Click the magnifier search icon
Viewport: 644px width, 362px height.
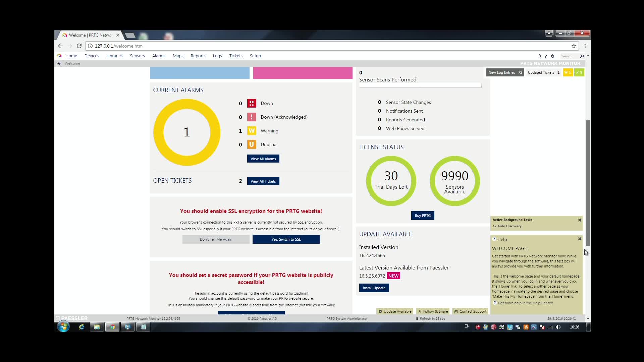582,56
